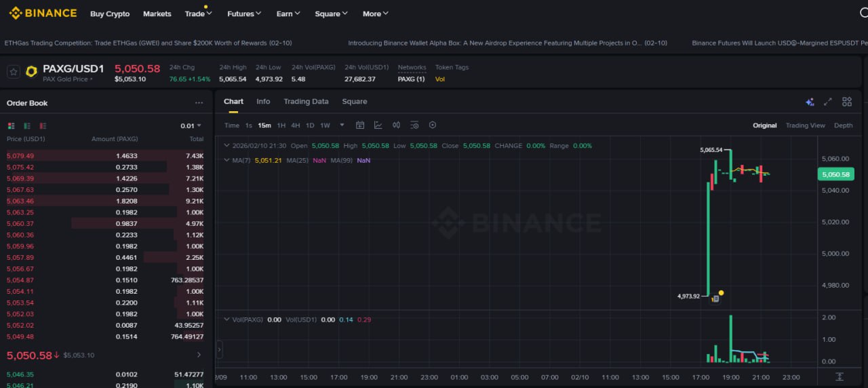The width and height of the screenshot is (868, 388).
Task: Click the Buy Crypto link
Action: (x=110, y=14)
